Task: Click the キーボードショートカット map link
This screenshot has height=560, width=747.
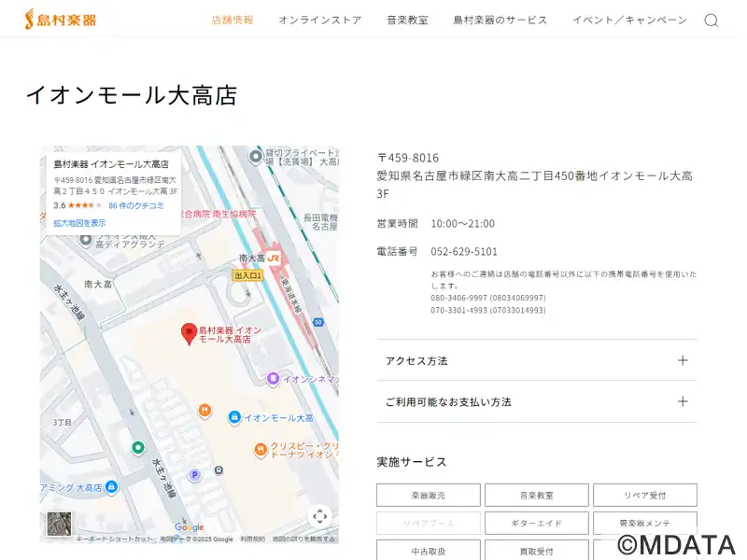Action: (115, 539)
